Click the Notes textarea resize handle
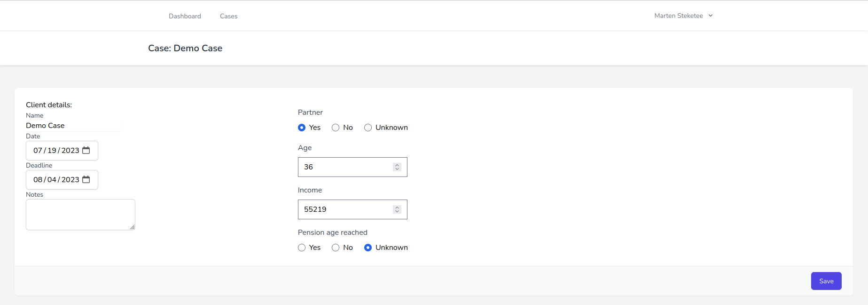 click(x=133, y=227)
